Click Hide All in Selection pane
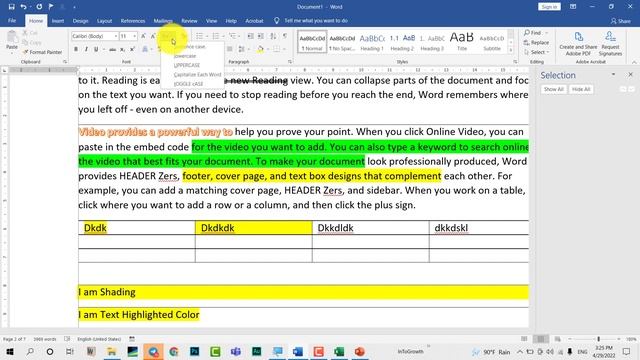Screen dimensions: 640x360 click(581, 89)
